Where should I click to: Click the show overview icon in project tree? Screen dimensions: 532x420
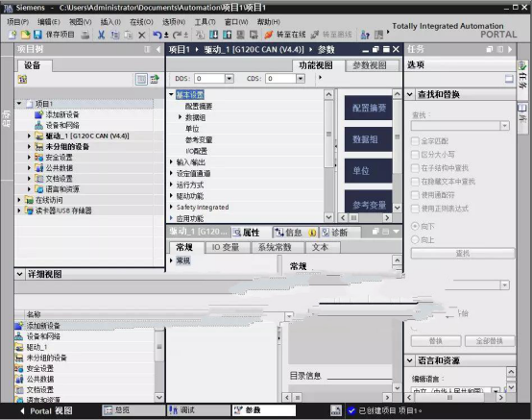[141, 80]
